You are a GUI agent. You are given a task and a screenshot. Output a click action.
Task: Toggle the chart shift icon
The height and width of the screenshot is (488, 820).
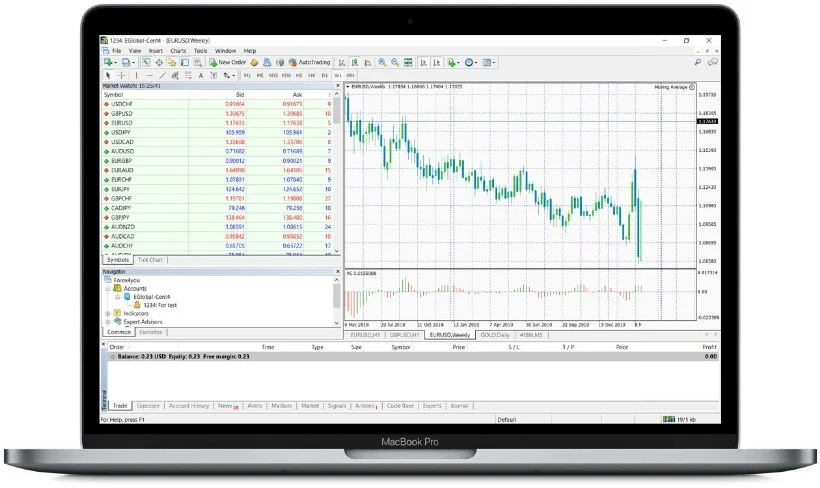(437, 62)
